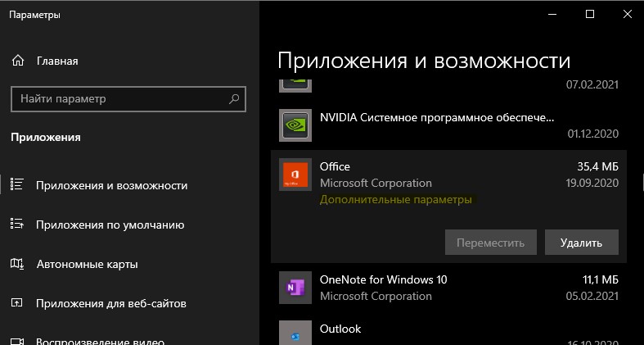Click the OneNote app icon
The width and height of the screenshot is (644, 345).
point(295,288)
